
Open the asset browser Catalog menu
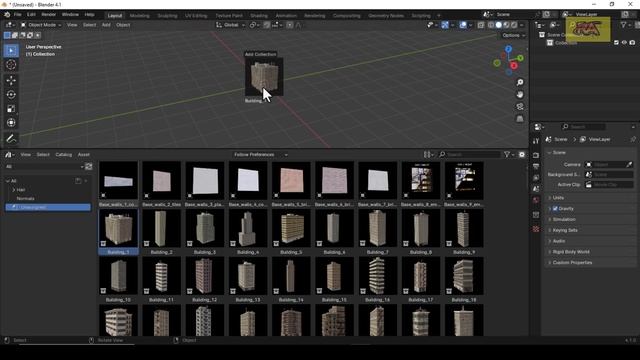click(x=64, y=155)
